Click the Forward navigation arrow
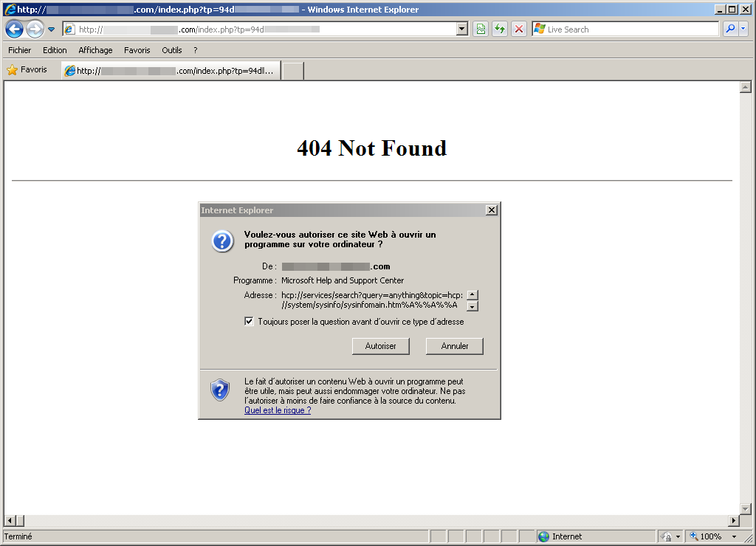Image resolution: width=756 pixels, height=546 pixels. pyautogui.click(x=35, y=30)
